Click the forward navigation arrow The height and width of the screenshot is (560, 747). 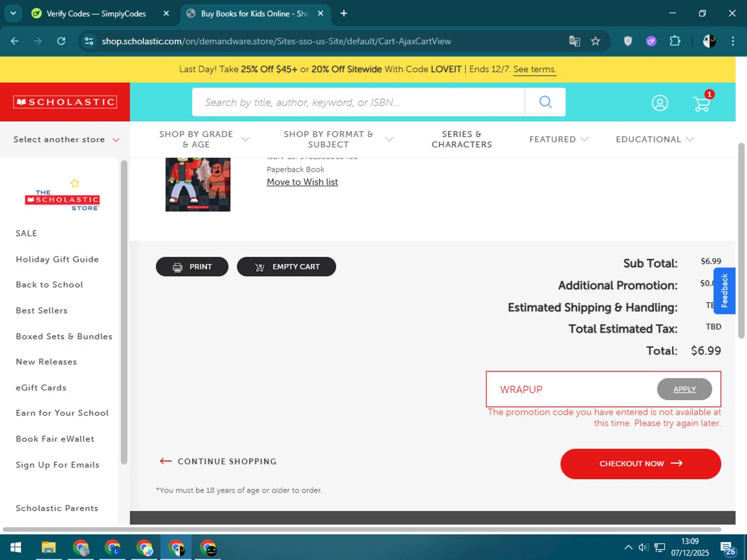pyautogui.click(x=38, y=41)
